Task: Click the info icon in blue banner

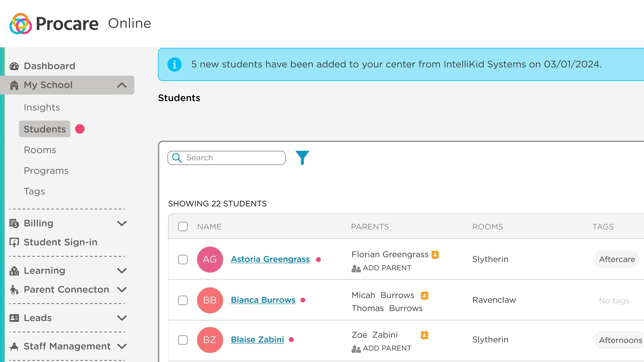Action: (174, 64)
